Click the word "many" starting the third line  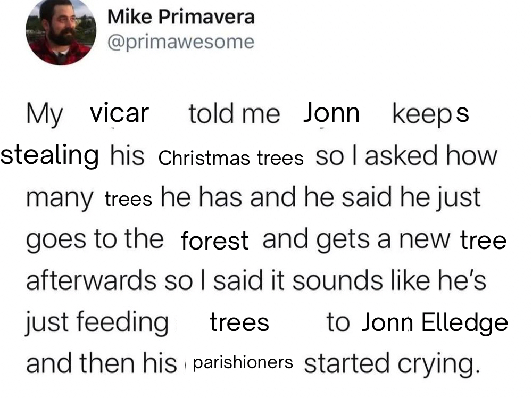tap(60, 198)
